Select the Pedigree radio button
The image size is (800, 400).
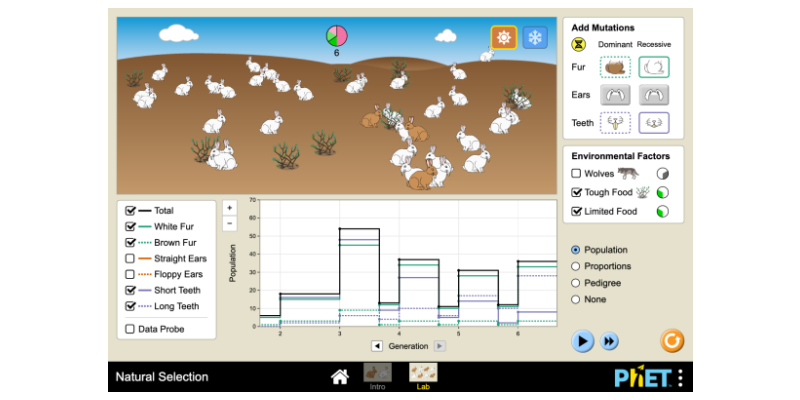(575, 284)
